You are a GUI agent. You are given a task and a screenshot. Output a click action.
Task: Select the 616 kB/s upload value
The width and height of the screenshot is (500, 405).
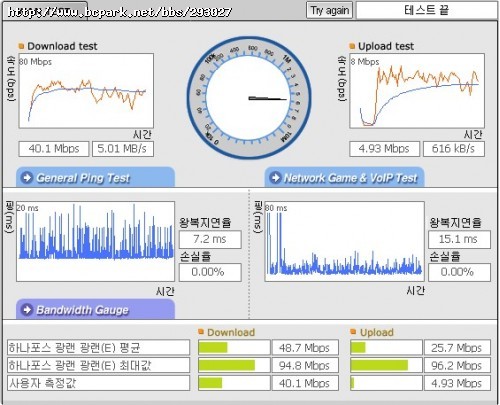point(454,149)
